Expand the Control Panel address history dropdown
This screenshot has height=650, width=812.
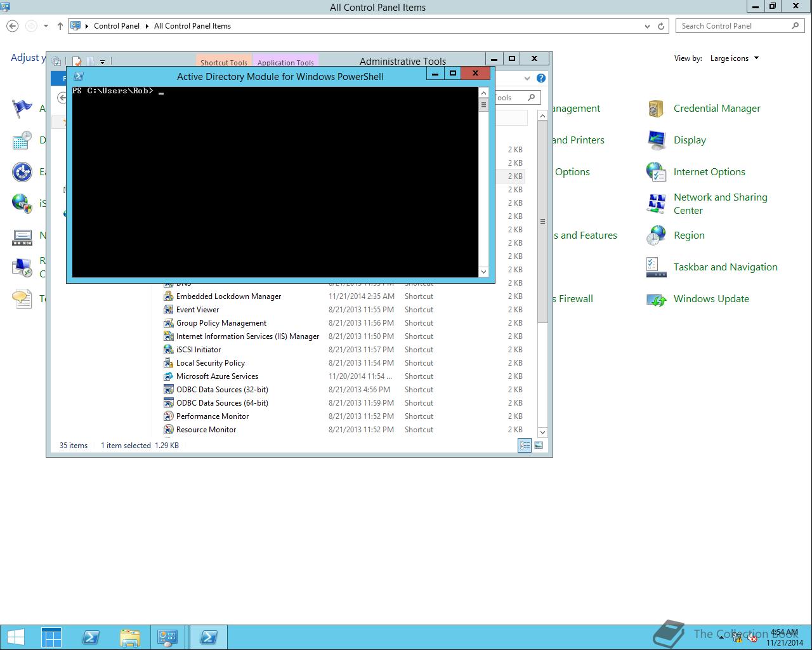647,26
